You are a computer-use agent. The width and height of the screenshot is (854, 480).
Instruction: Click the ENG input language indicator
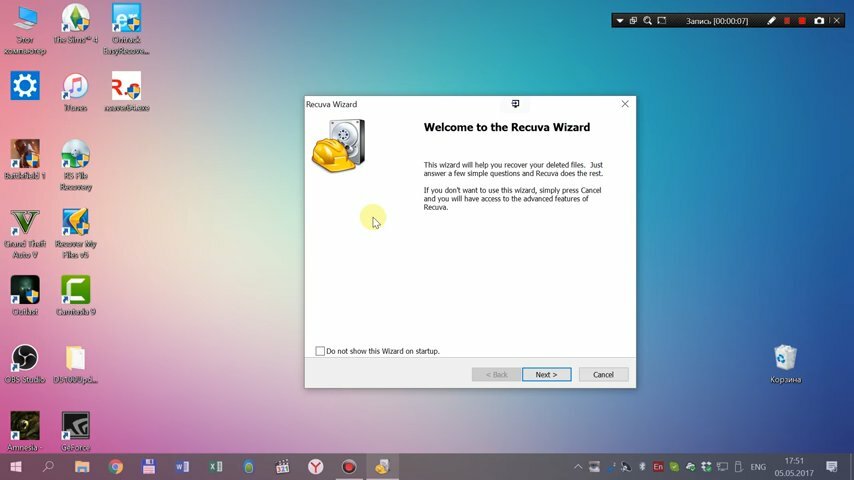click(758, 467)
